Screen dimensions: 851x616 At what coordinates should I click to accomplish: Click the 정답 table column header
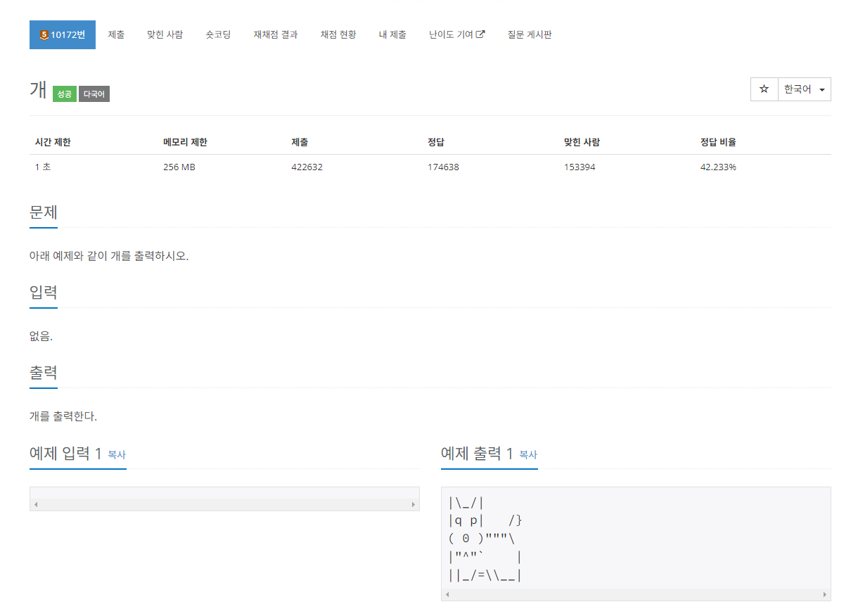tap(436, 142)
